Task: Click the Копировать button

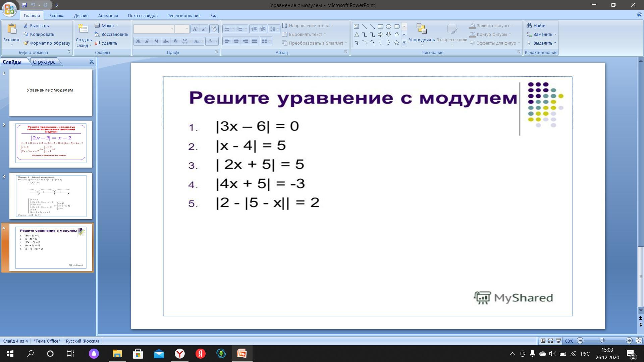Action: tap(39, 34)
